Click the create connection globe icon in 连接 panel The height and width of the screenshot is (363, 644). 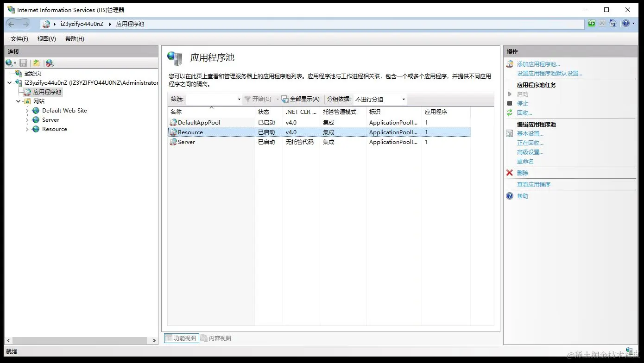[x=9, y=63]
